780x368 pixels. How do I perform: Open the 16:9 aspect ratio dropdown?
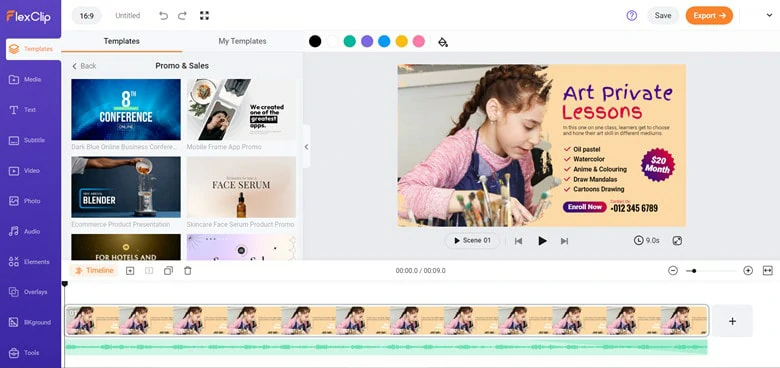[87, 15]
